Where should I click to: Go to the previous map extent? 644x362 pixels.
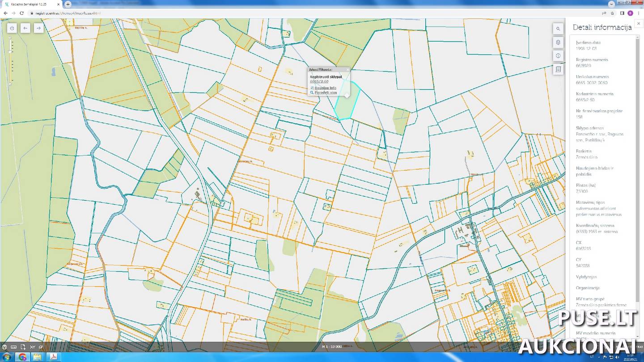click(x=25, y=28)
